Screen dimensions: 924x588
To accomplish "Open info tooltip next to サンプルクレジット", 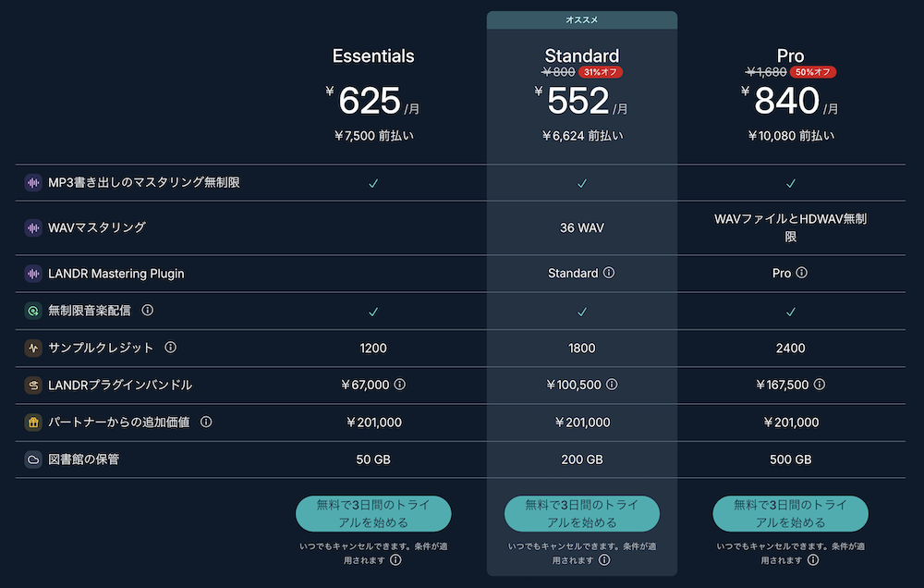I will [170, 349].
